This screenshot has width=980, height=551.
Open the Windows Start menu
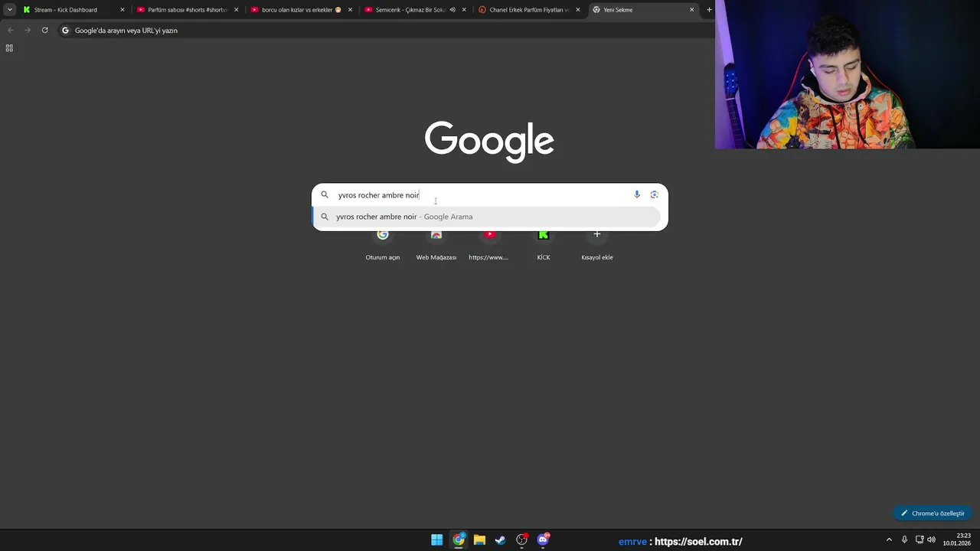point(436,540)
